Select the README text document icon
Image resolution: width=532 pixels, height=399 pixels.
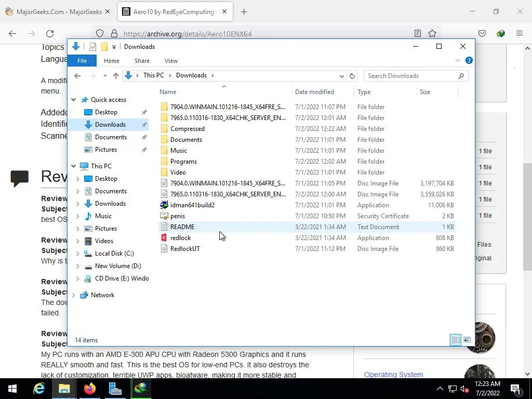pos(164,227)
